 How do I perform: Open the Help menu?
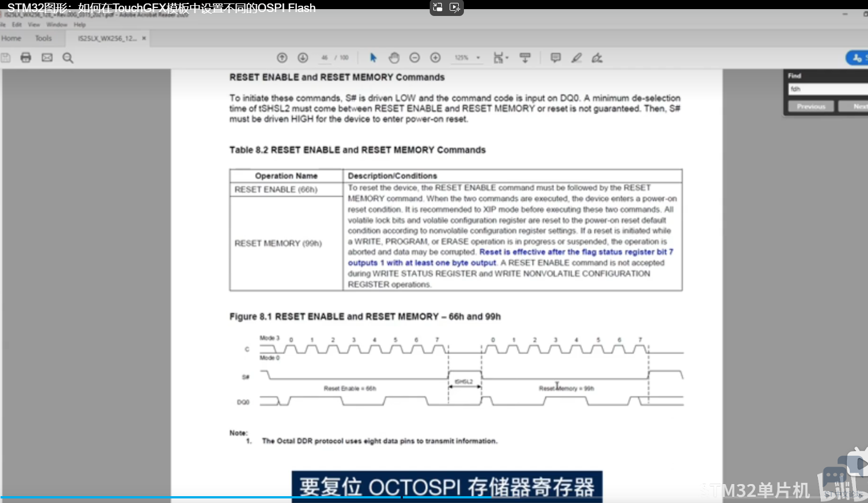[x=80, y=25]
